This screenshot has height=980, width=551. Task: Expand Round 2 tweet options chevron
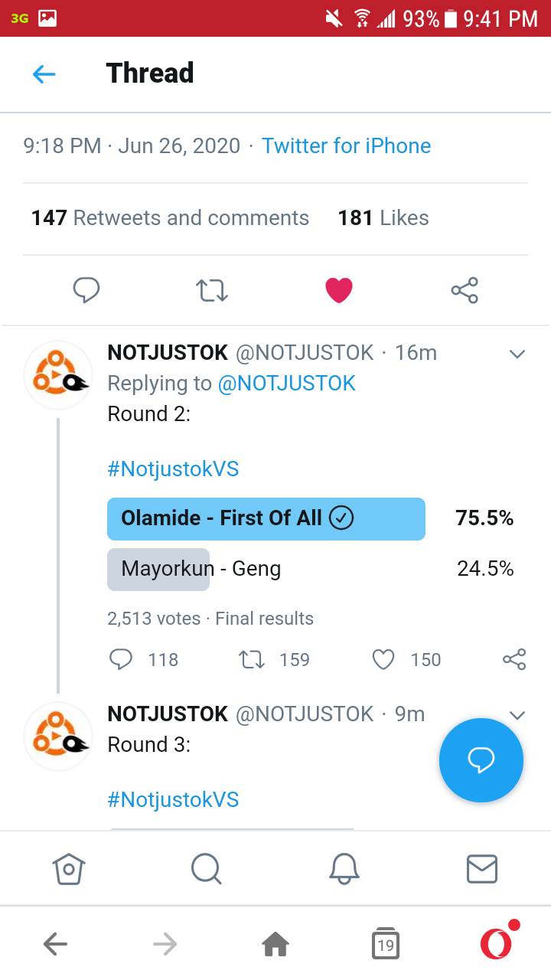click(517, 354)
